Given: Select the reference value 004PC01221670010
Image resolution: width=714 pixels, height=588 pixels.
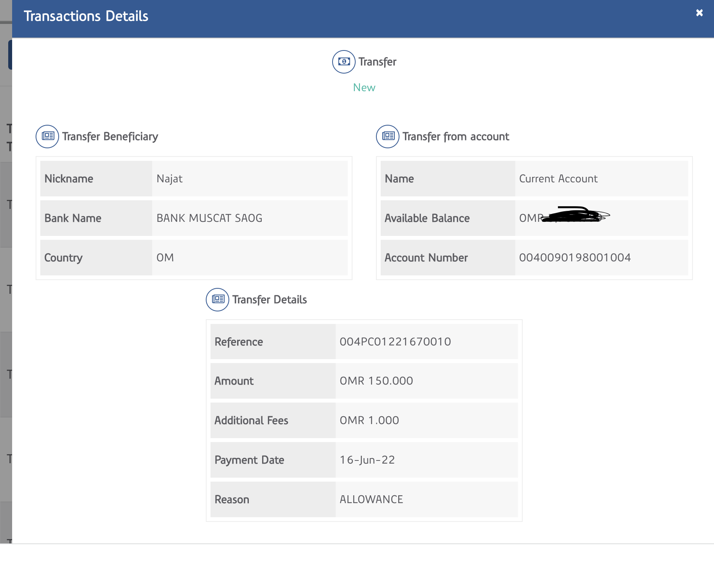Looking at the screenshot, I should (395, 342).
